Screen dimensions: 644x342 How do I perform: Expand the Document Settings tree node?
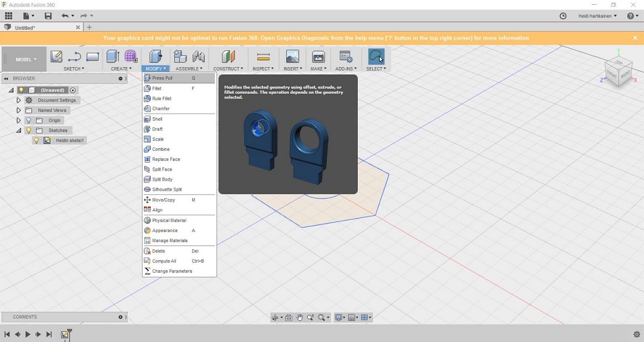click(19, 100)
